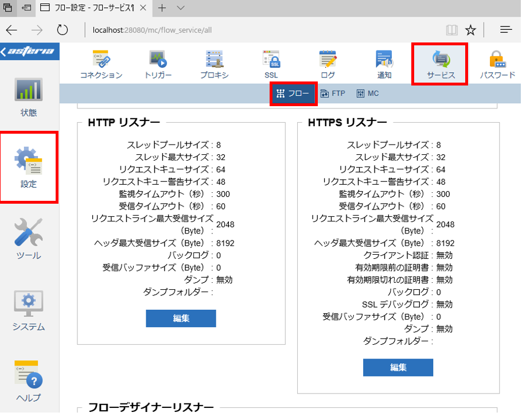522x420 pixels.
Task: Click 編集 under HTTP リスナー
Action: click(x=181, y=318)
